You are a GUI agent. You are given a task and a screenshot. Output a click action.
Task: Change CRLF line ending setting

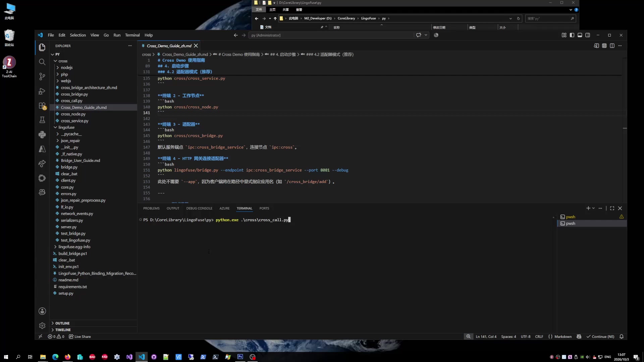(539, 337)
